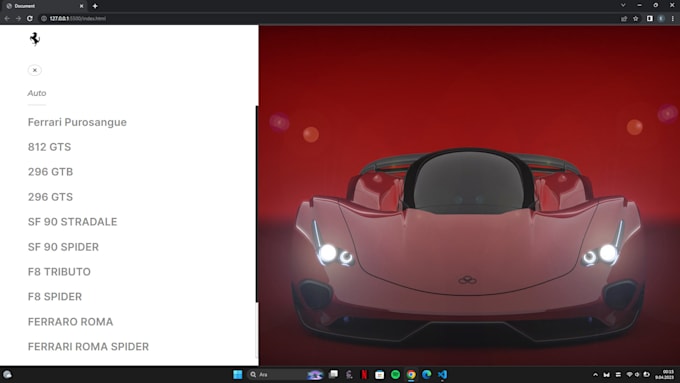Viewport: 680px width, 383px height.
Task: Select SF 90 STRADALE from the list
Action: [72, 222]
